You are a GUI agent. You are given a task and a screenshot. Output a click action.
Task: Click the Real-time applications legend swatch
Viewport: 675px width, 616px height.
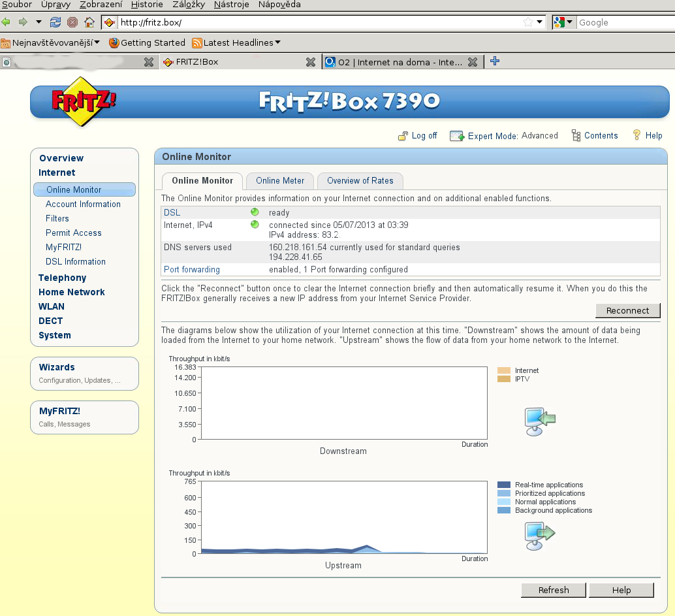pos(504,485)
